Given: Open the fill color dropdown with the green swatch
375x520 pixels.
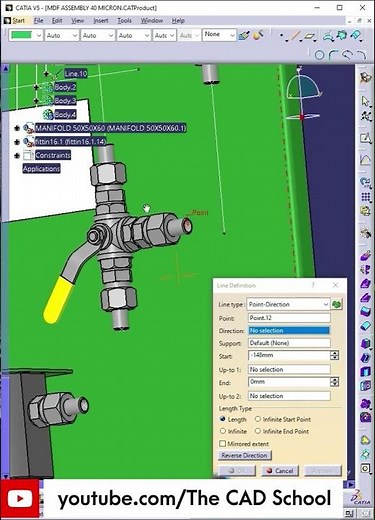Looking at the screenshot, I should coord(39,35).
